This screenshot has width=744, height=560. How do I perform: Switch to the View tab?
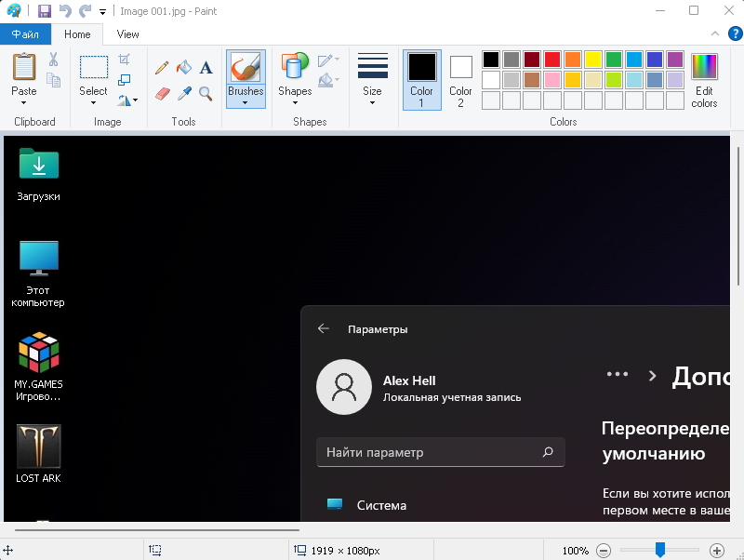tap(128, 34)
